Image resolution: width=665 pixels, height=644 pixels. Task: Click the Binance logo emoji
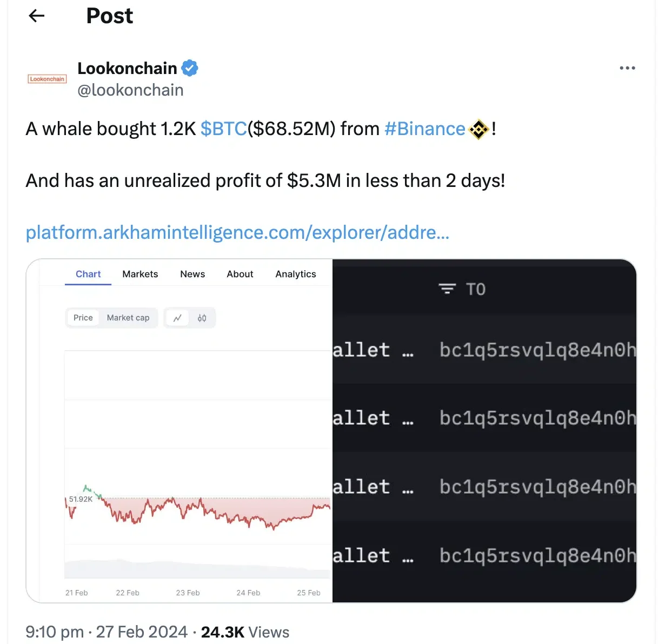click(479, 129)
